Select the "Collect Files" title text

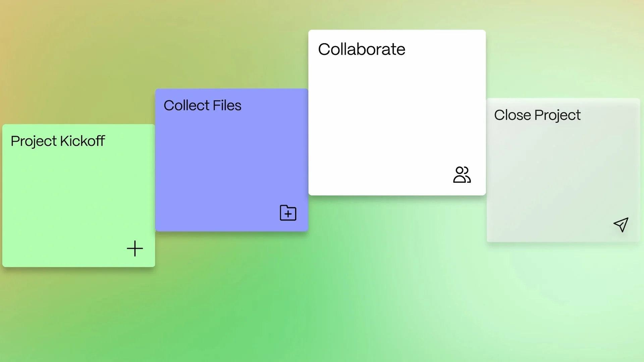[x=202, y=106]
